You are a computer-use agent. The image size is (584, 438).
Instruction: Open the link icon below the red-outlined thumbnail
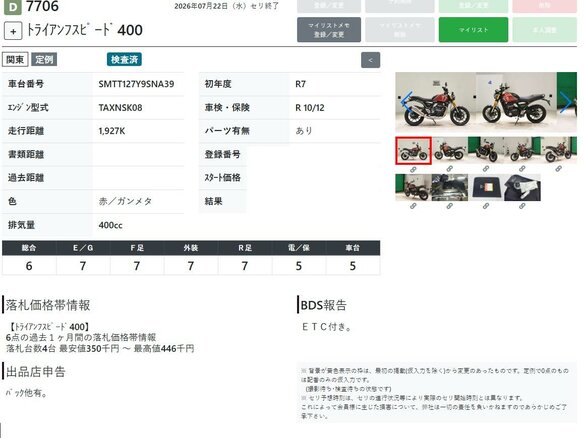click(413, 169)
